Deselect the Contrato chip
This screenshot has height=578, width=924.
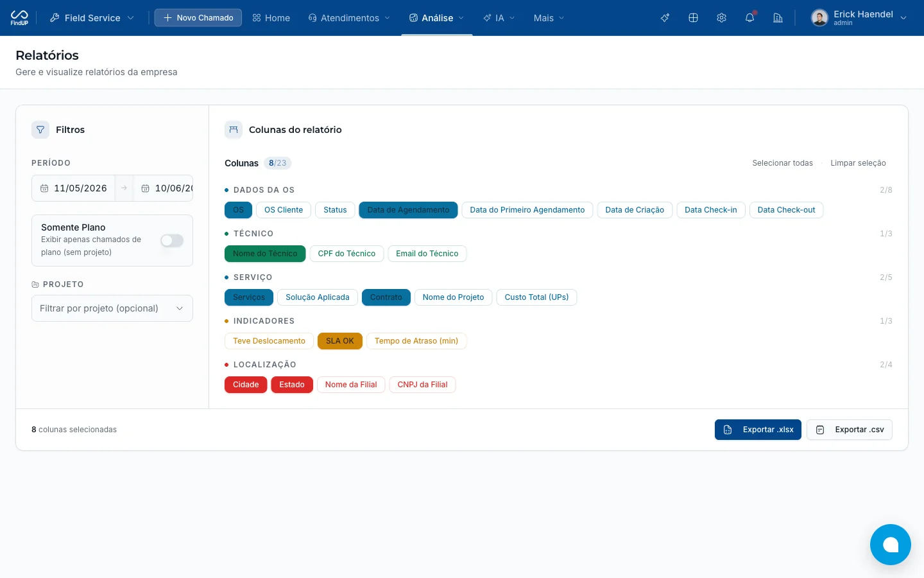tap(386, 297)
